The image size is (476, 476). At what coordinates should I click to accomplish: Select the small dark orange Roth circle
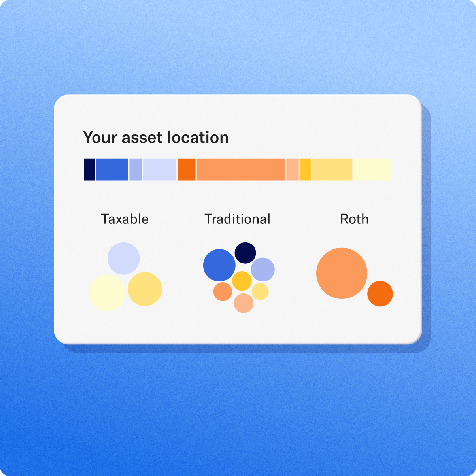(x=380, y=294)
